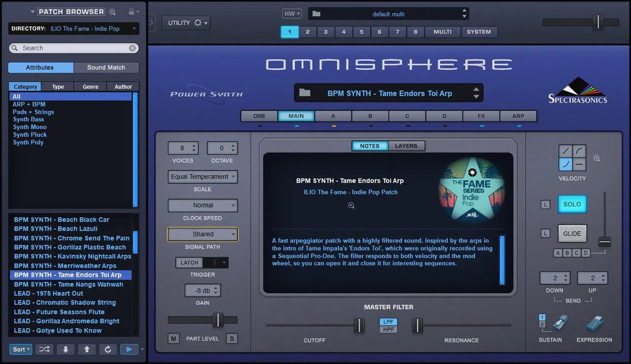Open the Equal Temperament scale dropdown

click(202, 177)
